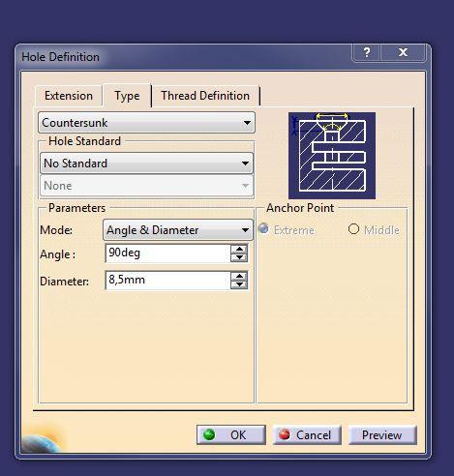Switch to the Thread Definition tab

pos(205,96)
